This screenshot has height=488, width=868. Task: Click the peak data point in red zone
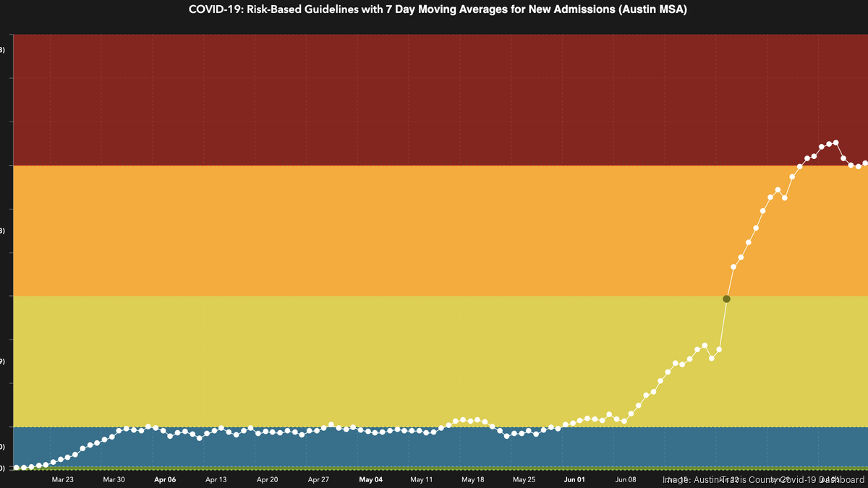coord(835,142)
